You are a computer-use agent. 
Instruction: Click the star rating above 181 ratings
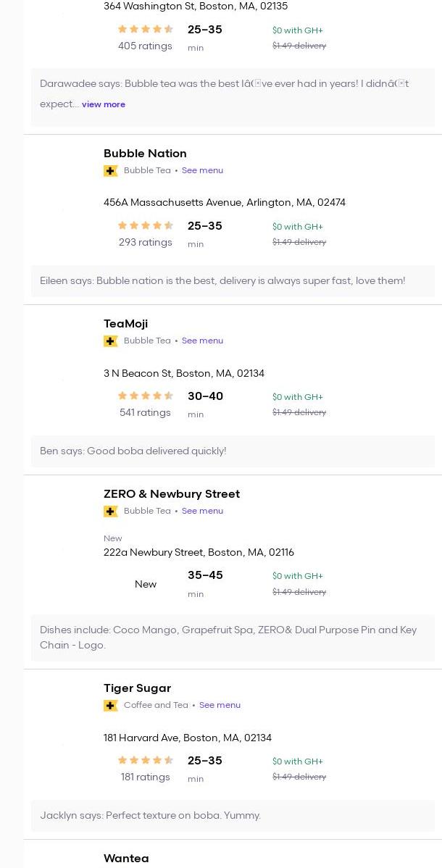click(x=146, y=761)
